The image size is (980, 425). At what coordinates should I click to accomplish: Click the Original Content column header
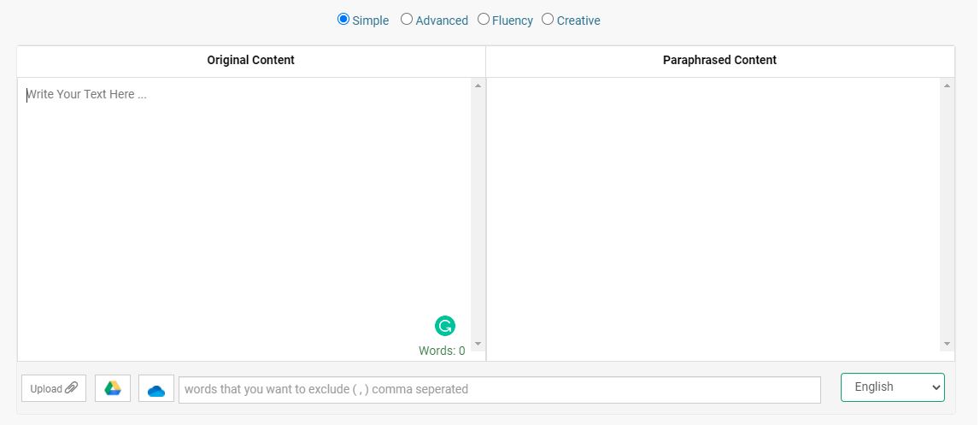coord(250,60)
